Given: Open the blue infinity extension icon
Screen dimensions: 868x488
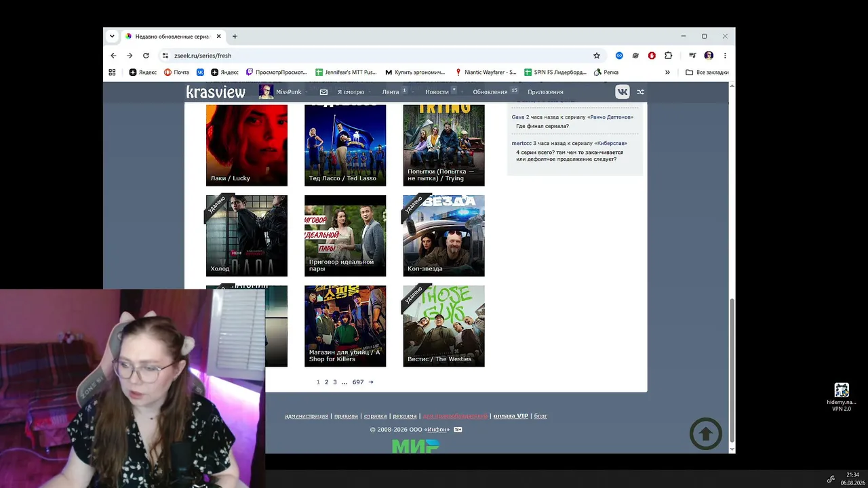Looking at the screenshot, I should [x=619, y=56].
